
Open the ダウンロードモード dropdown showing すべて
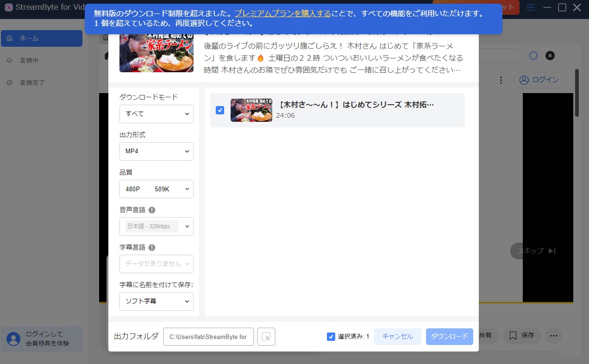(x=157, y=114)
